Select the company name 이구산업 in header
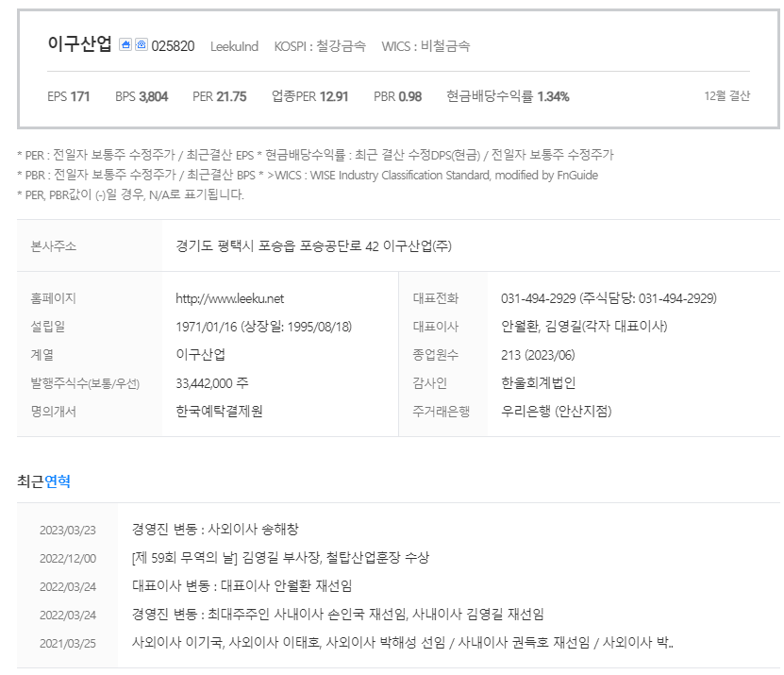784x675 pixels. click(79, 44)
